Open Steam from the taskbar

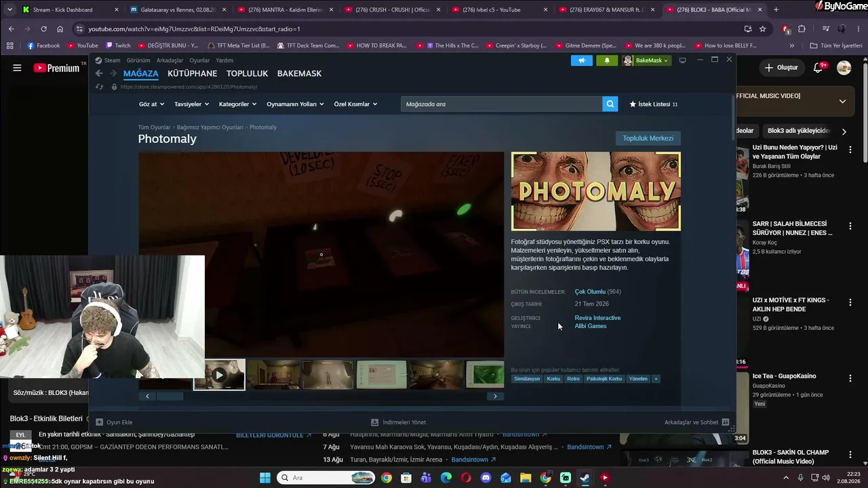(x=585, y=478)
